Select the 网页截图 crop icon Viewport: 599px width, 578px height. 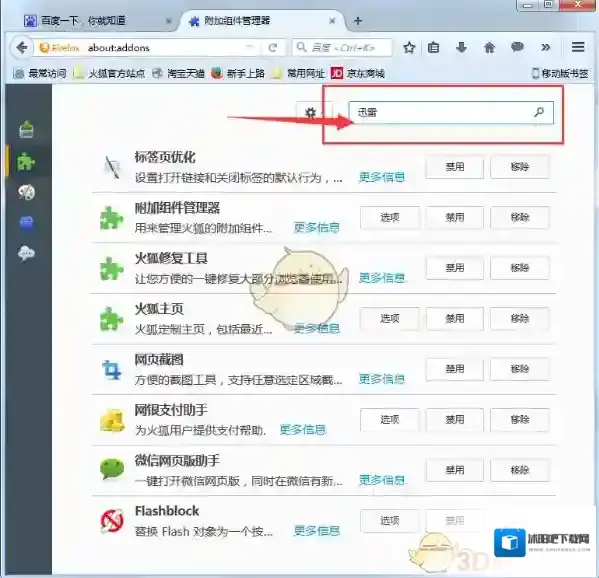pyautogui.click(x=112, y=370)
